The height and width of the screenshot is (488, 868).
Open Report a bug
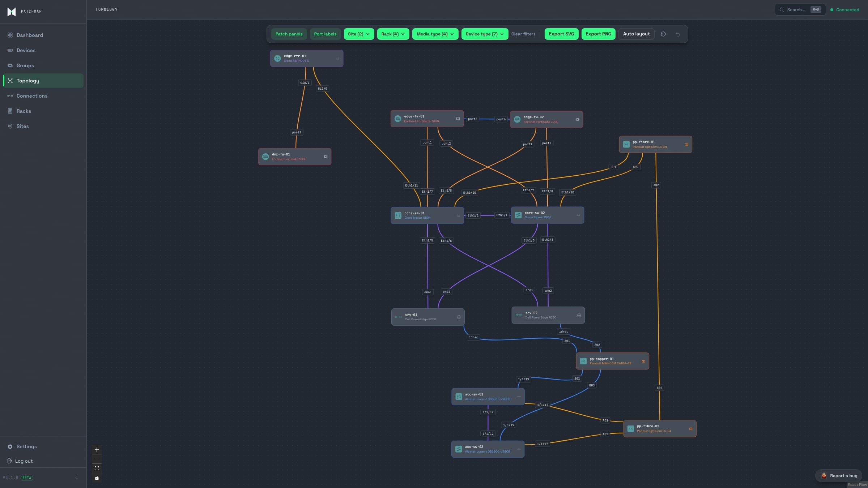click(839, 476)
